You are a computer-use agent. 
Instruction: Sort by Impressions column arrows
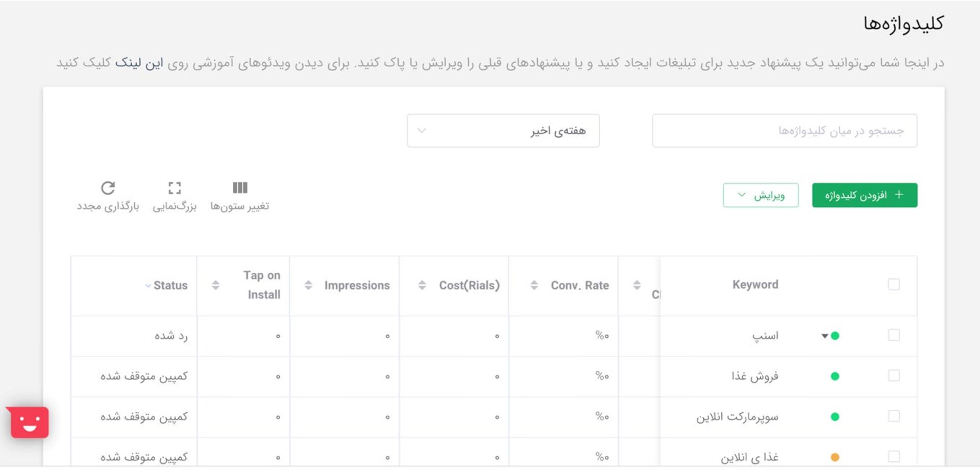click(x=308, y=285)
